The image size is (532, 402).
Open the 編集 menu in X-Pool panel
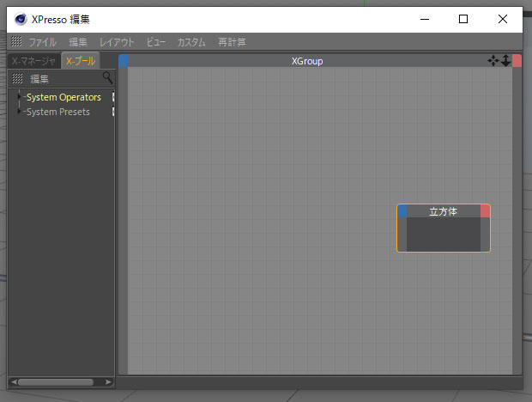[40, 78]
